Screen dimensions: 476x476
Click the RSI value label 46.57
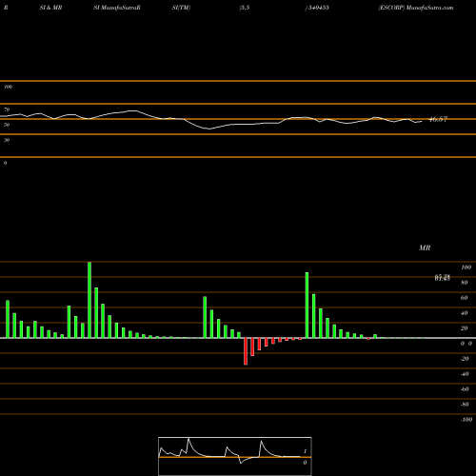click(438, 119)
